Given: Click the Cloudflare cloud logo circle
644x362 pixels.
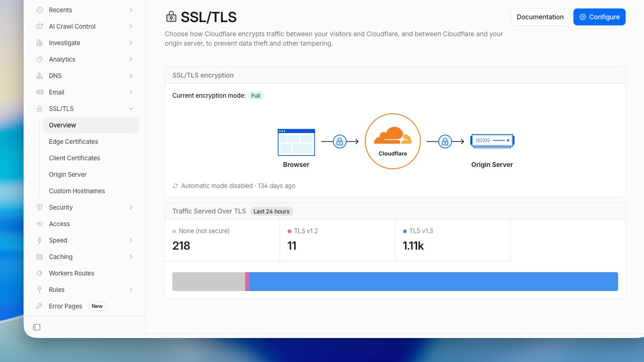Looking at the screenshot, I should 393,141.
